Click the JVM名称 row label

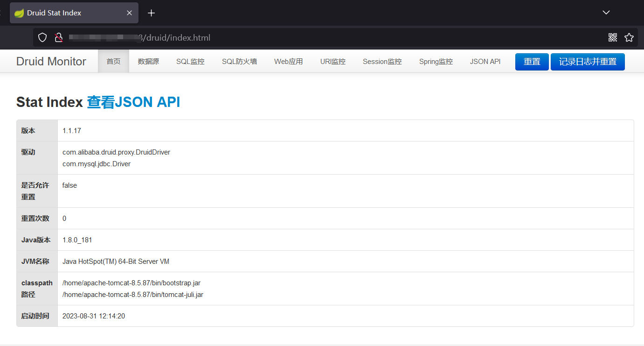tap(35, 261)
